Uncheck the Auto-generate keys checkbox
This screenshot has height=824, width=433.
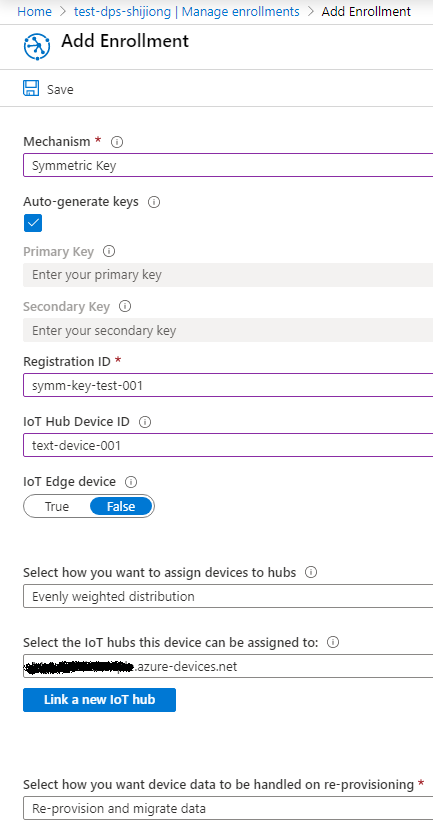(x=33, y=223)
